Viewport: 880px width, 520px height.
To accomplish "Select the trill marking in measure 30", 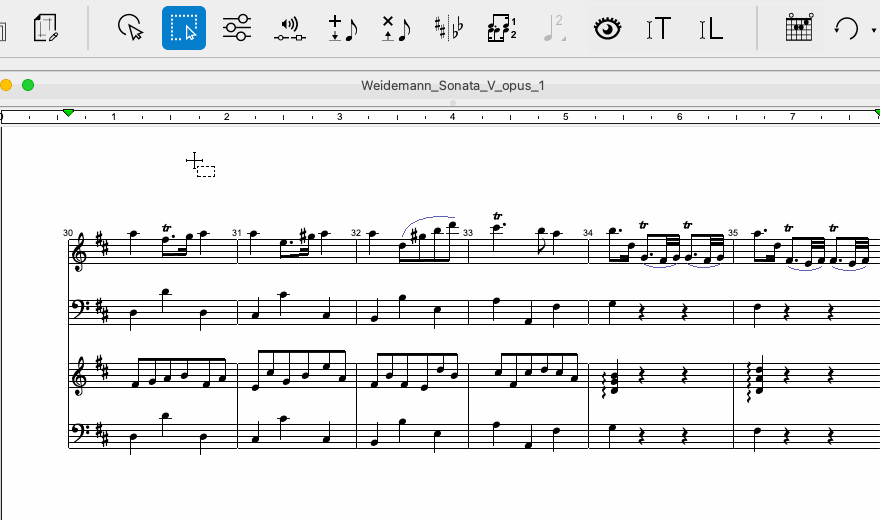I will tap(166, 228).
